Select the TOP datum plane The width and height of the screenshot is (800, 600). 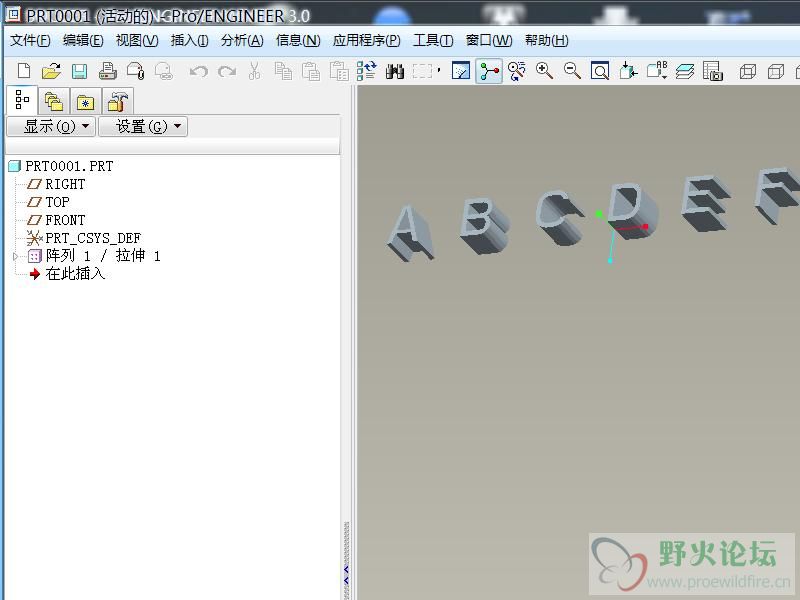(x=57, y=202)
